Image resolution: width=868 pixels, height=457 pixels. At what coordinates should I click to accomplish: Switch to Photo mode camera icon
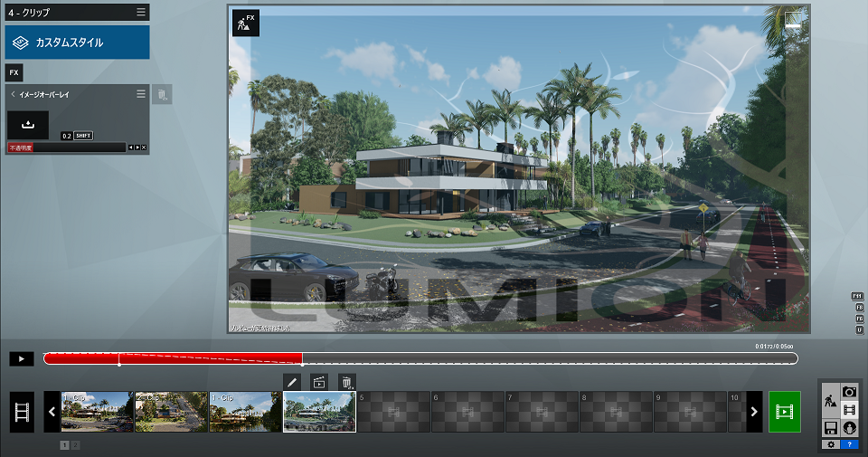pyautogui.click(x=849, y=392)
